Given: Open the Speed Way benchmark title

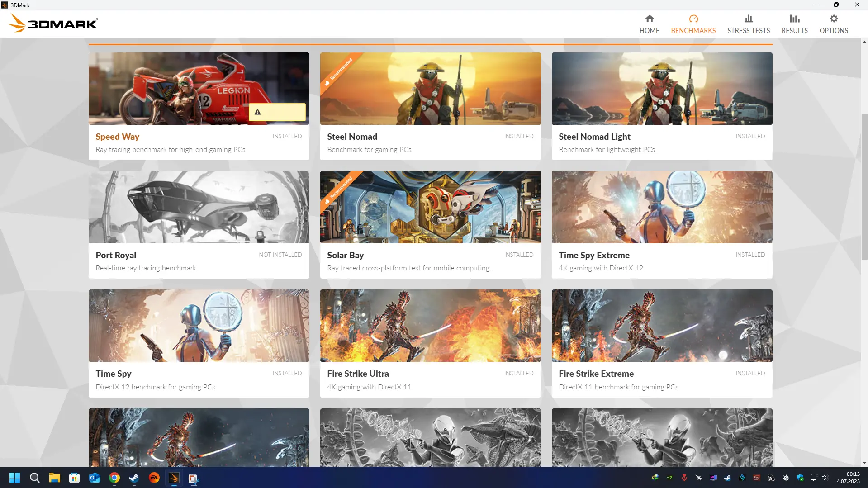Looking at the screenshot, I should [x=117, y=137].
